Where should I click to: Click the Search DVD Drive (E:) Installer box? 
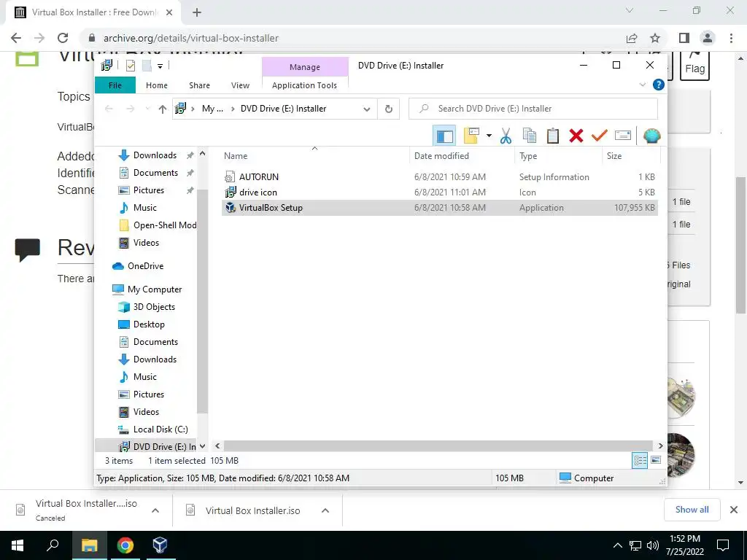coord(533,109)
